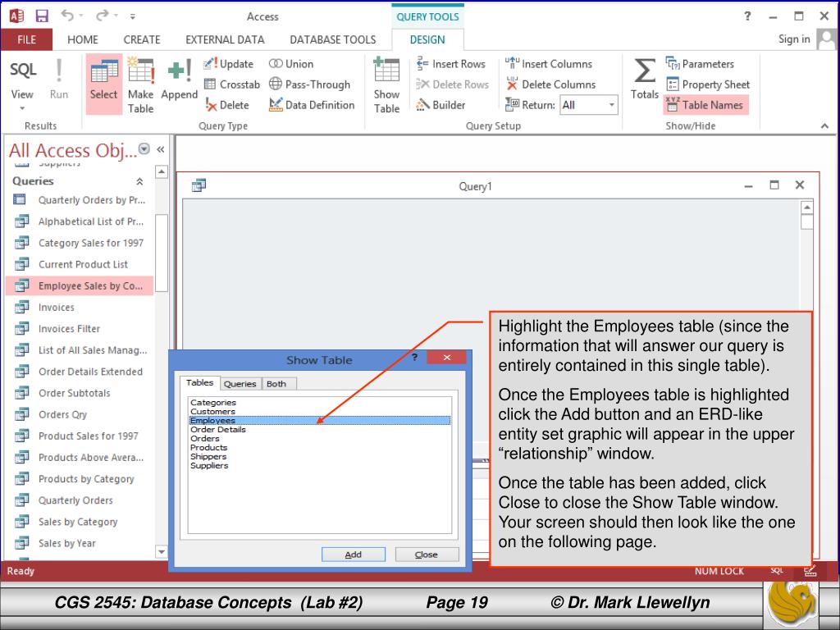Open the Property Sheet

(707, 84)
